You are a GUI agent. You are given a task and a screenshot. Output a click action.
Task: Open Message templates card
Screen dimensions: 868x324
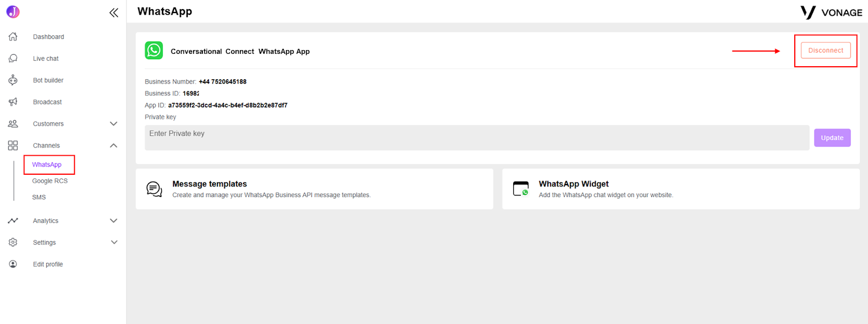(315, 189)
